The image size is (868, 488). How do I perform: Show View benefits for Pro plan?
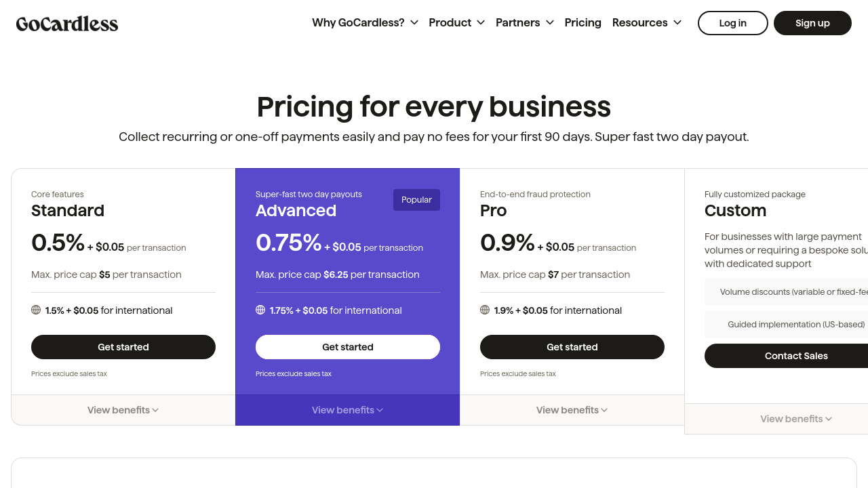click(572, 410)
